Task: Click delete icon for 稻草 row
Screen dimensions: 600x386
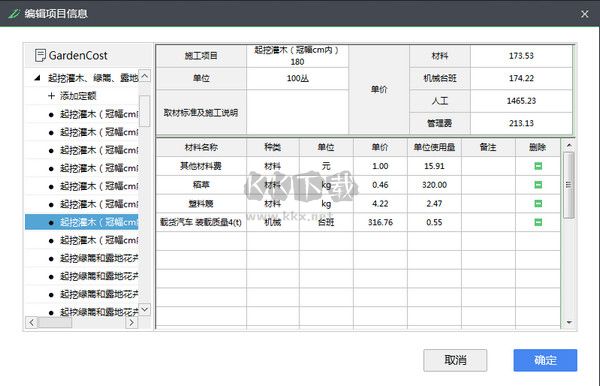Action: [x=538, y=185]
